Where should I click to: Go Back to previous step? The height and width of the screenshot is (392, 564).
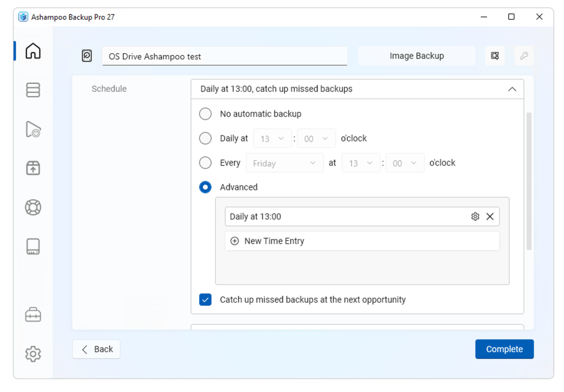click(x=96, y=349)
